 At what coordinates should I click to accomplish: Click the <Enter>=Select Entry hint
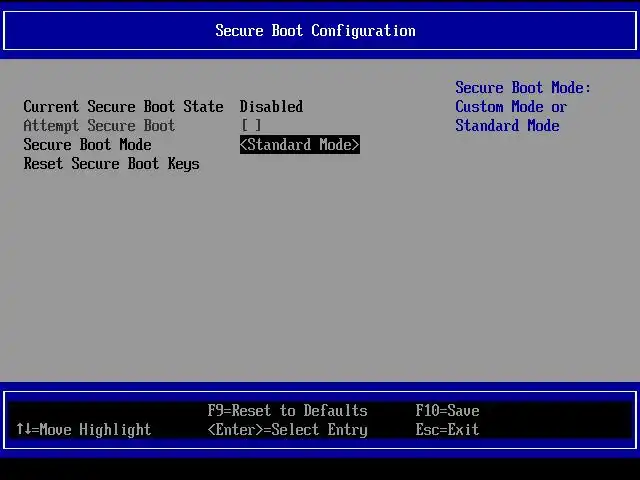tap(287, 430)
